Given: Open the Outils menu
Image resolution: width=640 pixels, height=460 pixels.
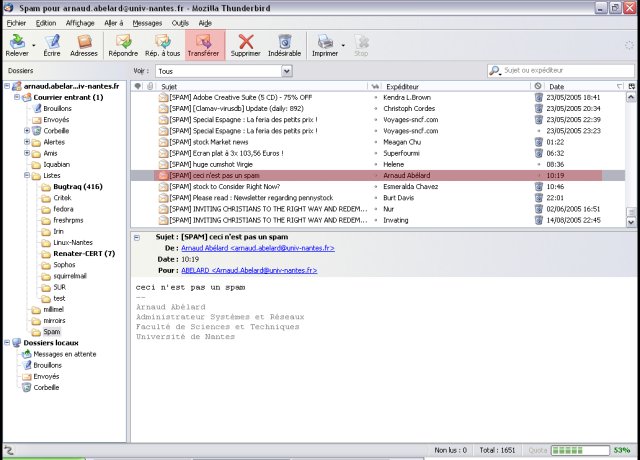Looking at the screenshot, I should 180,21.
